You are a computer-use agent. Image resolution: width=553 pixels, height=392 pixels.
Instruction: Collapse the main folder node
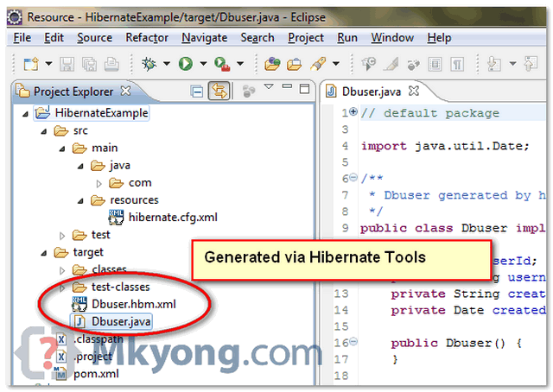[62, 149]
